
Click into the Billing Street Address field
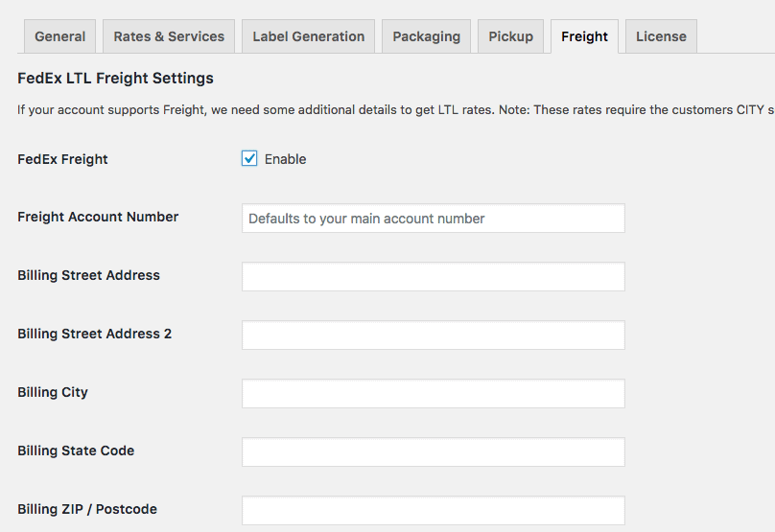(x=433, y=277)
